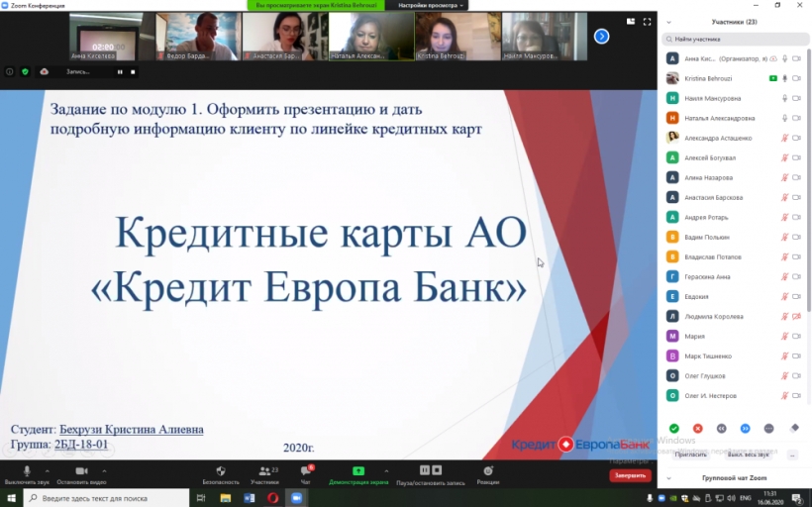Click red no reaction icon in participants panel

[x=697, y=429]
